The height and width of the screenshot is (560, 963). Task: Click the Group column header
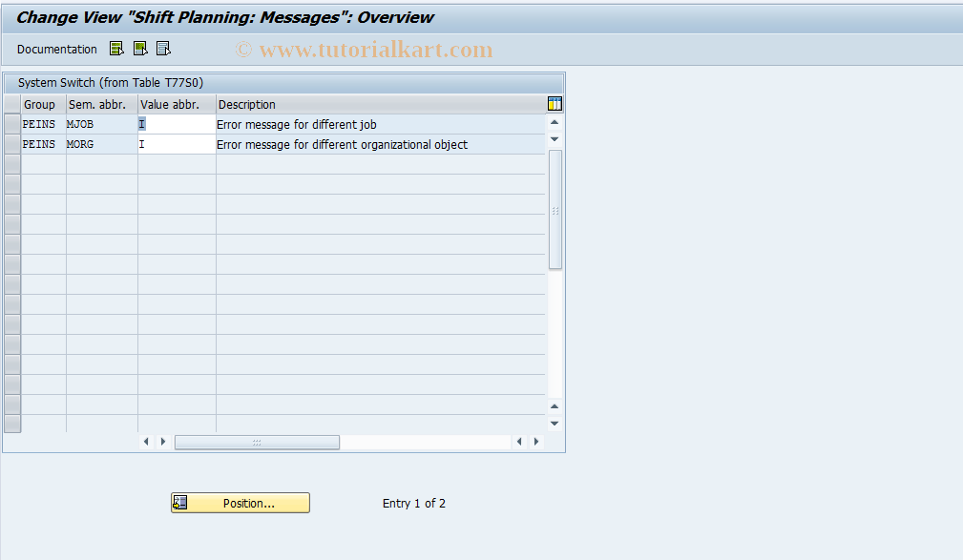pos(44,104)
